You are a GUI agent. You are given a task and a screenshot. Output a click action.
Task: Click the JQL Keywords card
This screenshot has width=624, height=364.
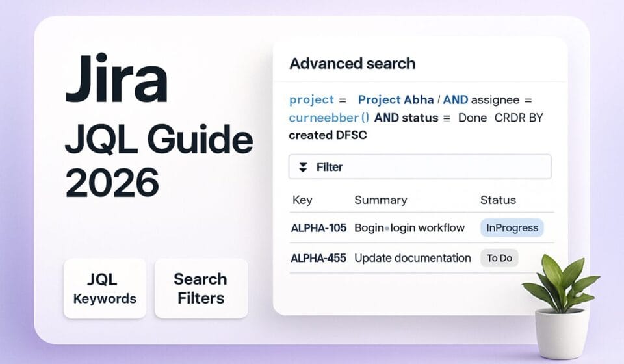tap(105, 289)
